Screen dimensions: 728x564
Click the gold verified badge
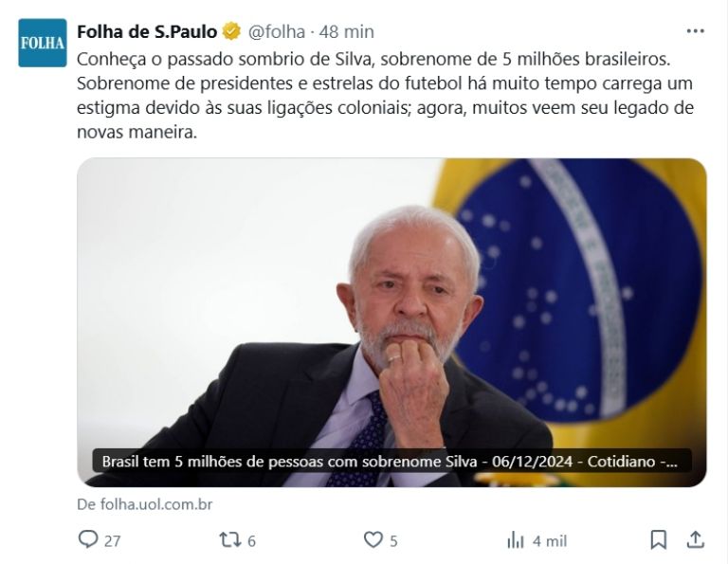click(x=231, y=31)
